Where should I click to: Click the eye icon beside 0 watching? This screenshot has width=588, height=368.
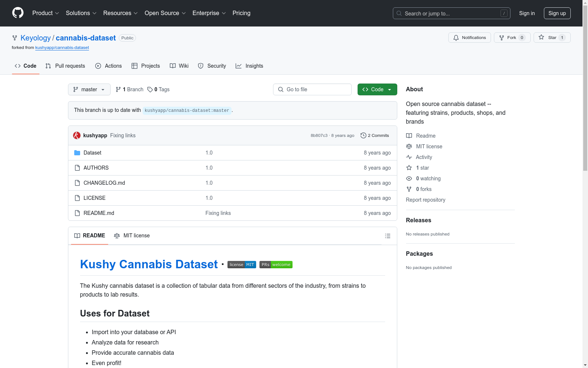point(409,178)
